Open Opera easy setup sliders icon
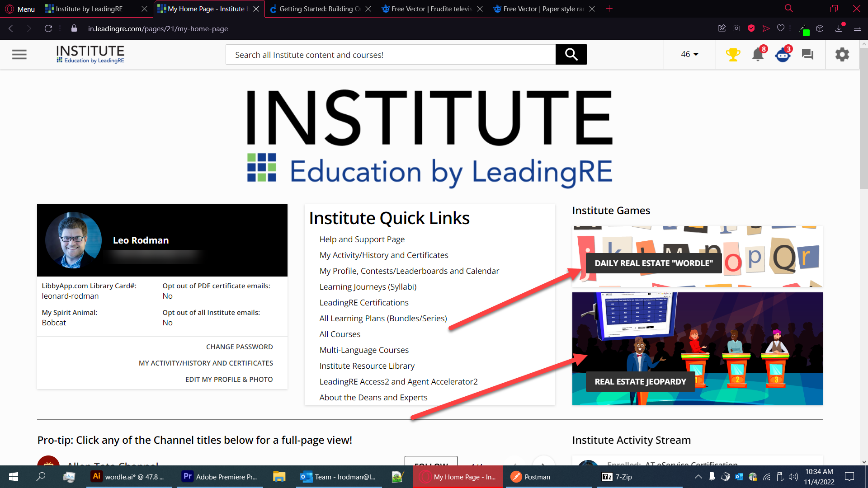 (858, 28)
